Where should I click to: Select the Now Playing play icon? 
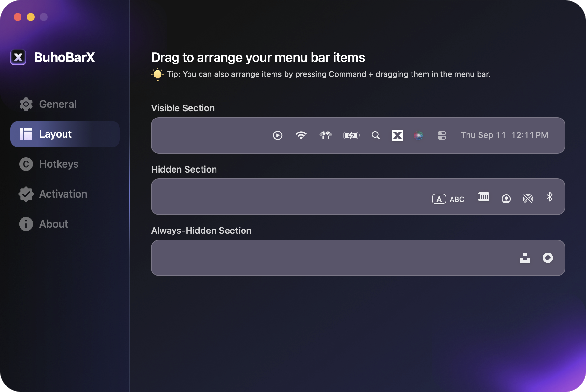(x=278, y=135)
